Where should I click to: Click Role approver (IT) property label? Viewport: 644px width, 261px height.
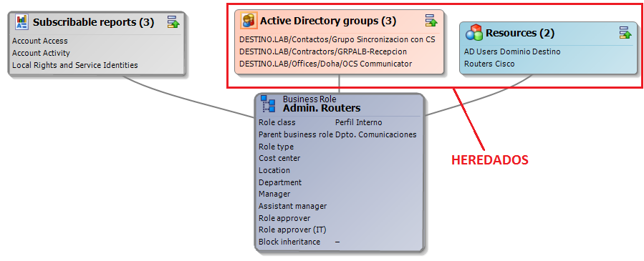[x=292, y=230]
